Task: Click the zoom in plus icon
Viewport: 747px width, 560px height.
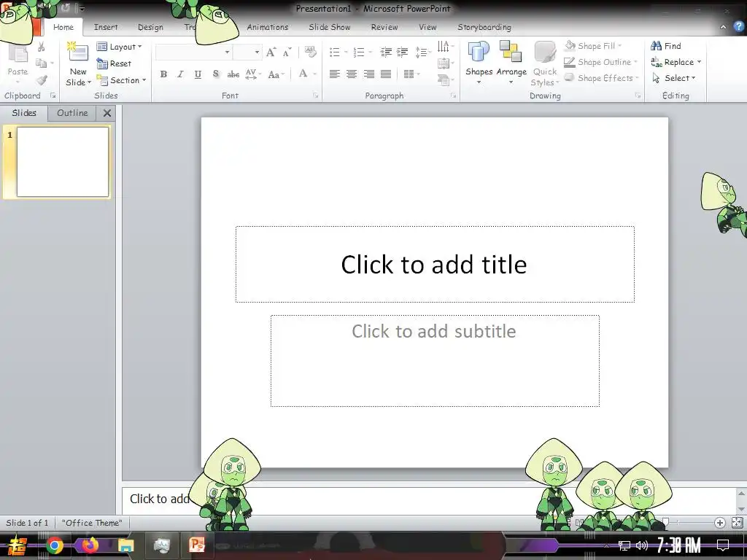Action: [x=719, y=523]
